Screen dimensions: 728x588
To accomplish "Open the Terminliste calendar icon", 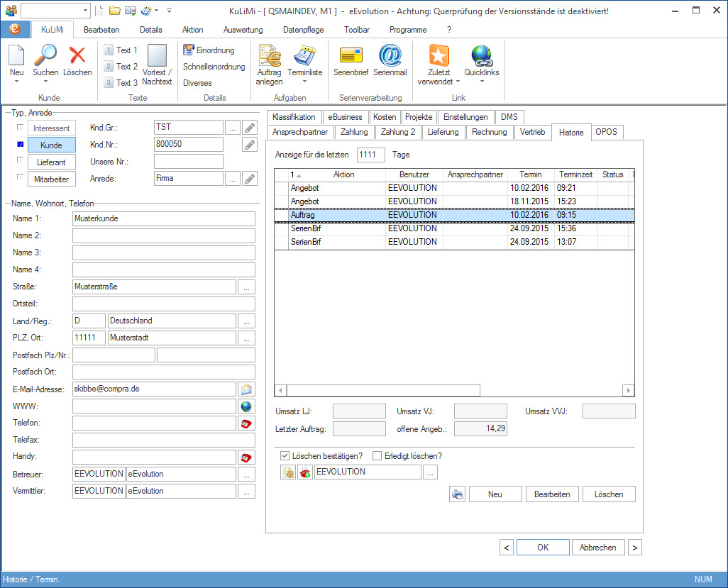I will (x=304, y=55).
